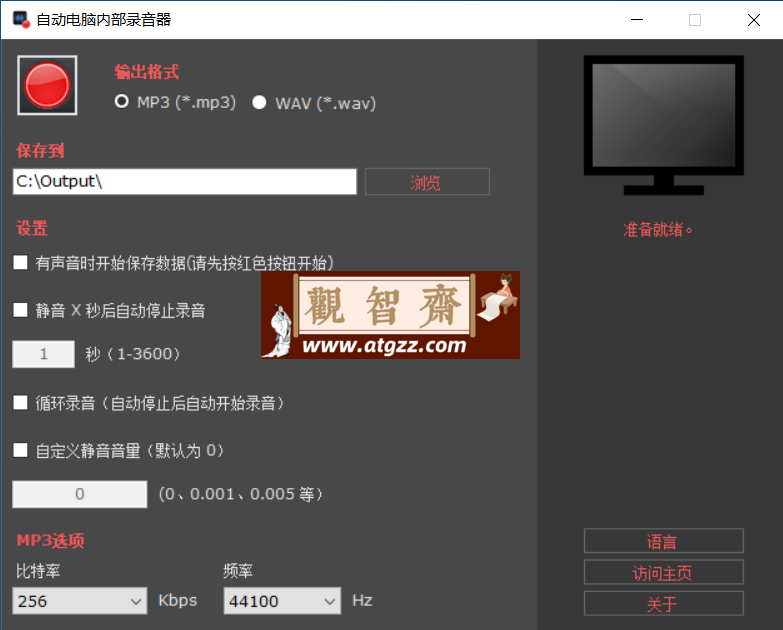Click the app icon in title bar

(x=21, y=20)
